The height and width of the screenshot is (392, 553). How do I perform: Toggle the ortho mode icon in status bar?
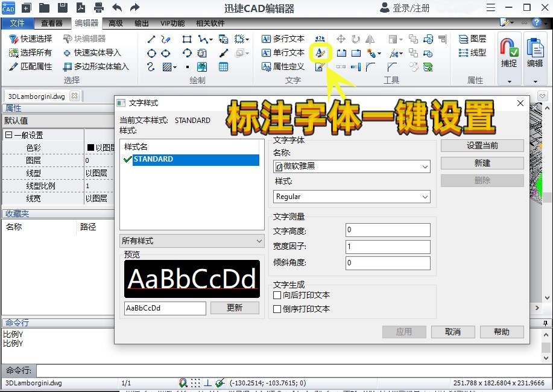point(208,382)
